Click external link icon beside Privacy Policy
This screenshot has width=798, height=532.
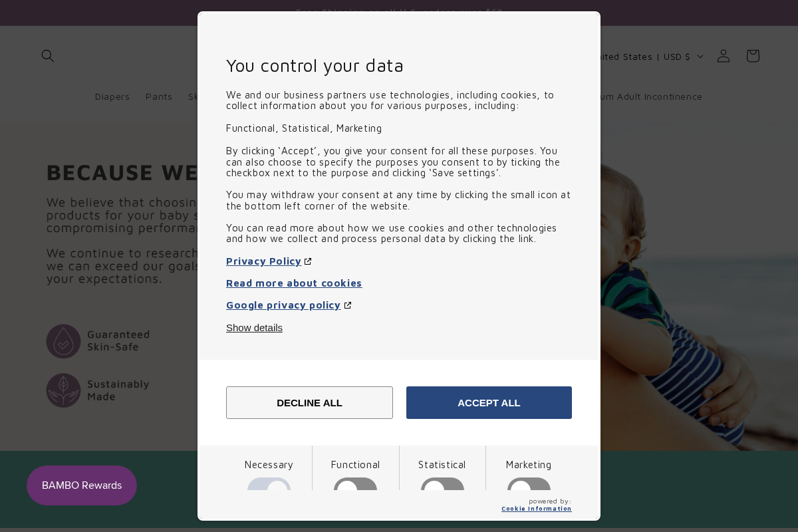308,261
